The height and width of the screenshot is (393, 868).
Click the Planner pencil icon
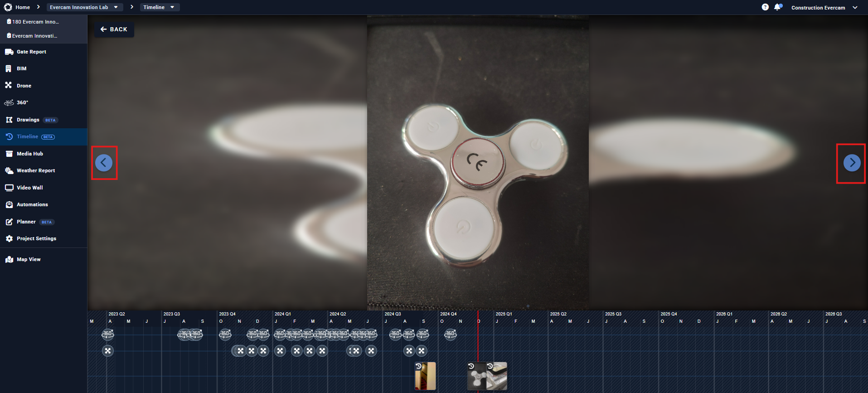tap(9, 222)
